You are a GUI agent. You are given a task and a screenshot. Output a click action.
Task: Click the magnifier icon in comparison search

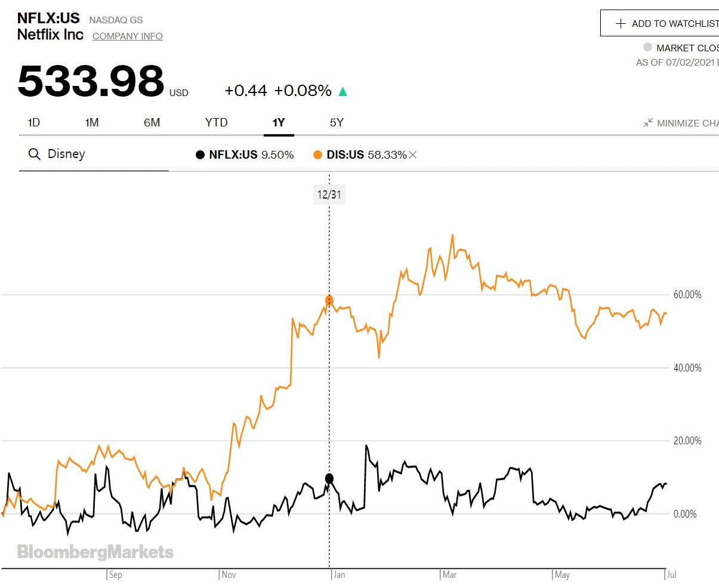[x=34, y=154]
